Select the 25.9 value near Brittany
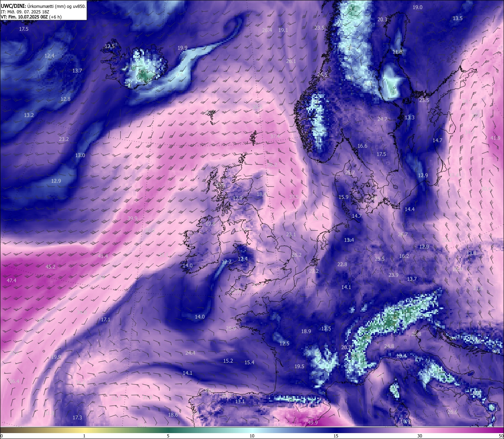 pos(231,328)
